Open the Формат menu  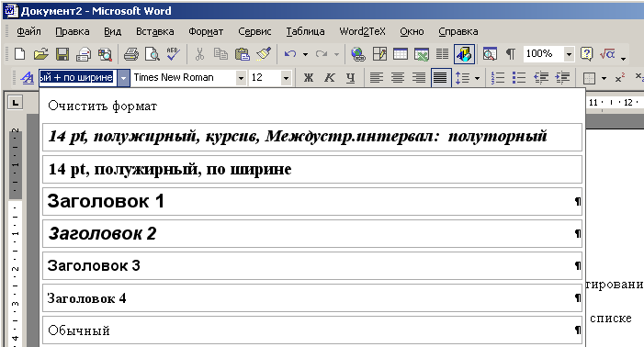pos(206,31)
